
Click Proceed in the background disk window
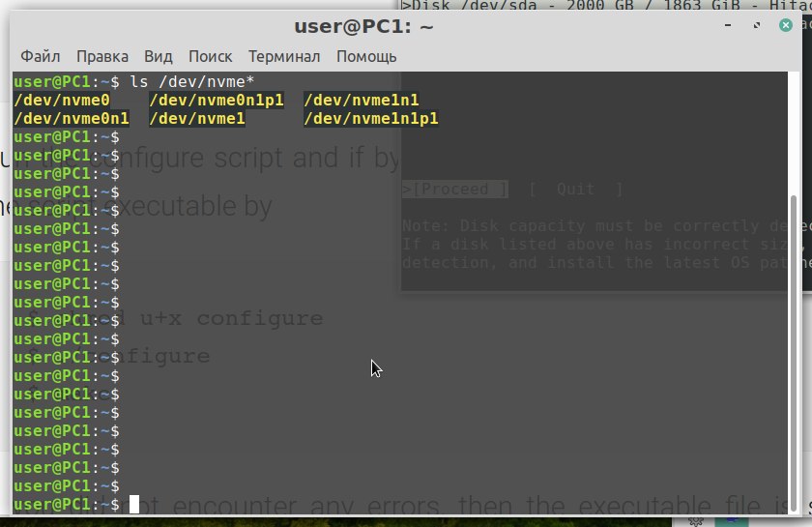coord(454,190)
